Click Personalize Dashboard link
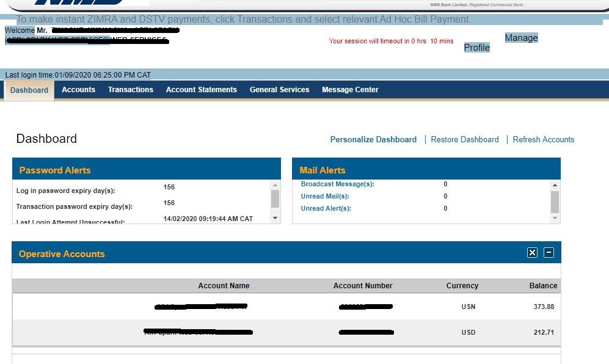609x364 pixels. point(373,140)
